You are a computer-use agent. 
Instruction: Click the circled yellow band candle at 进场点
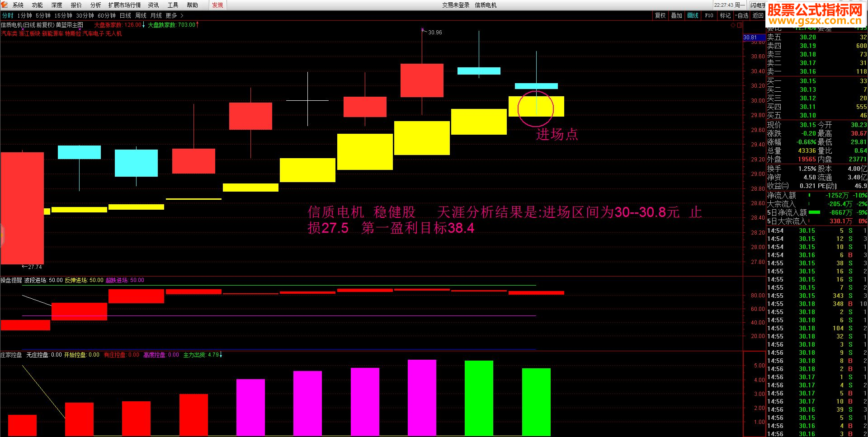coord(536,107)
